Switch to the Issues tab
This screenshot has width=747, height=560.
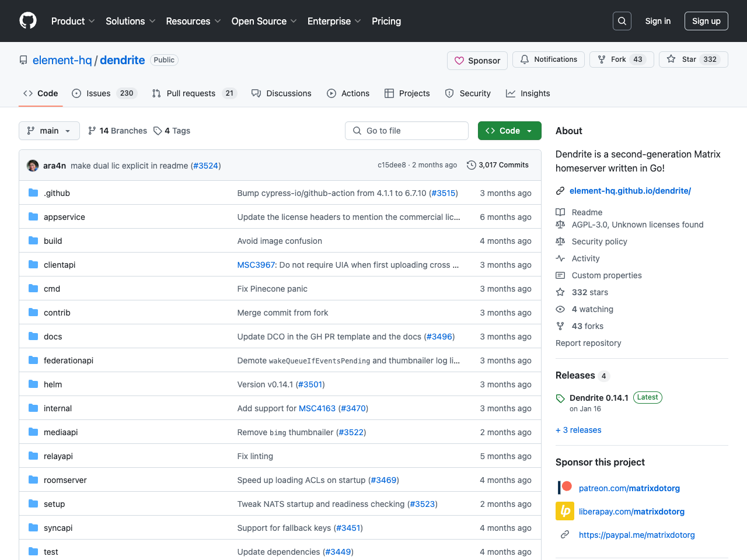[x=104, y=93]
